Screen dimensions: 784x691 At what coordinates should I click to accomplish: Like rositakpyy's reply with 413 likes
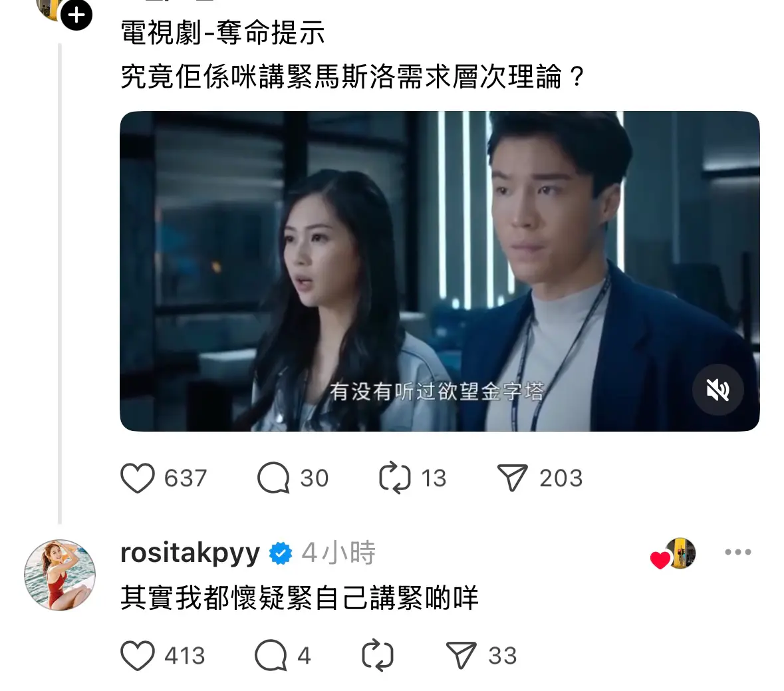(x=138, y=656)
